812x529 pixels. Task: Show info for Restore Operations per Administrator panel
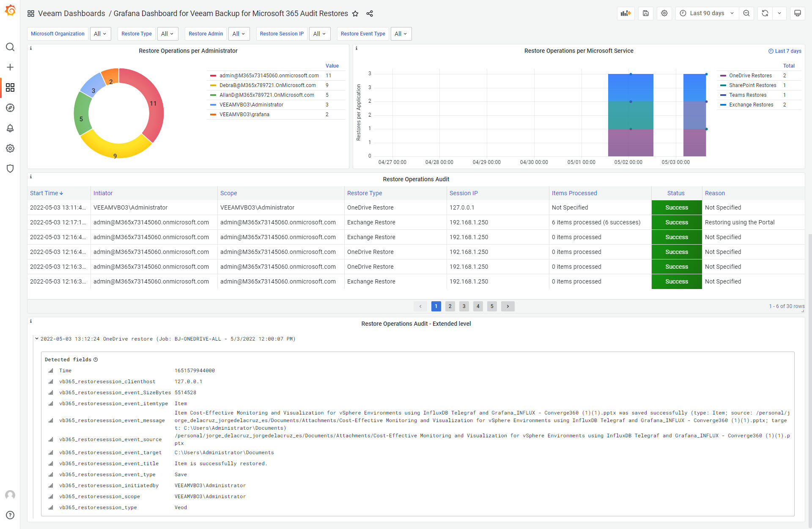pos(31,48)
